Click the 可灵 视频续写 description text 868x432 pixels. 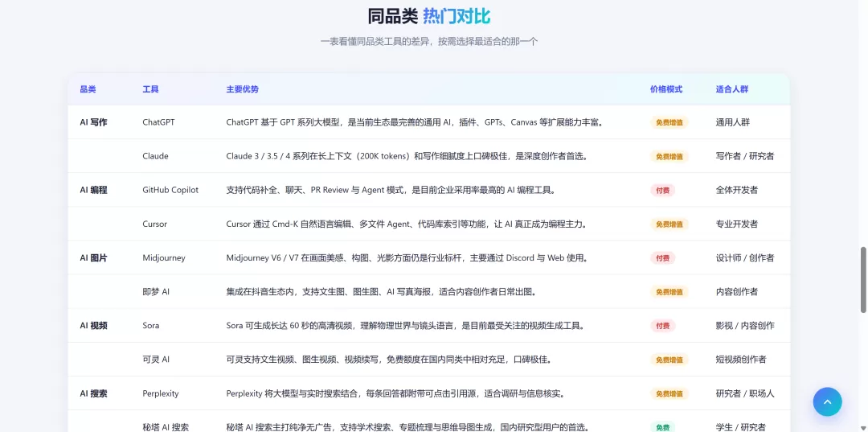point(389,360)
